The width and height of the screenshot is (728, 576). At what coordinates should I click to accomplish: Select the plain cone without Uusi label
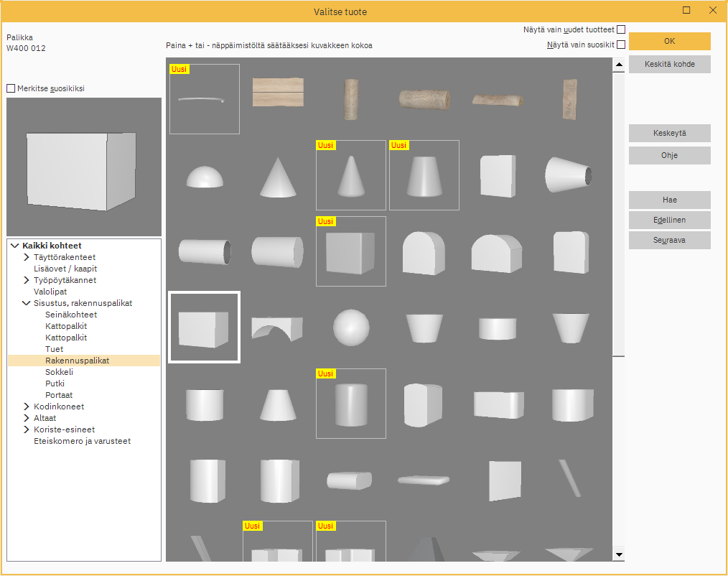[x=277, y=177]
